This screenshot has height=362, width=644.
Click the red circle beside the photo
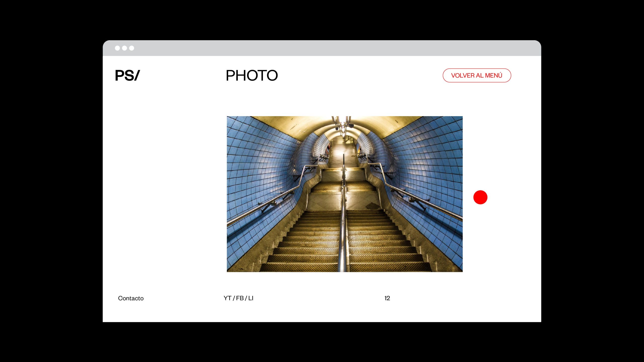[x=480, y=197]
